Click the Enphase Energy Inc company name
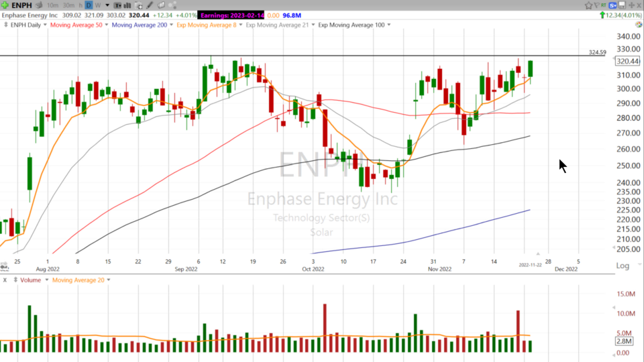 pyautogui.click(x=30, y=15)
